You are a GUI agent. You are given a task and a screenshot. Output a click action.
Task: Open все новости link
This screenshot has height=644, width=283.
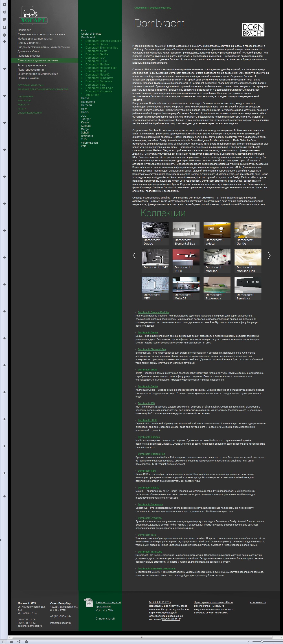click(258, 602)
